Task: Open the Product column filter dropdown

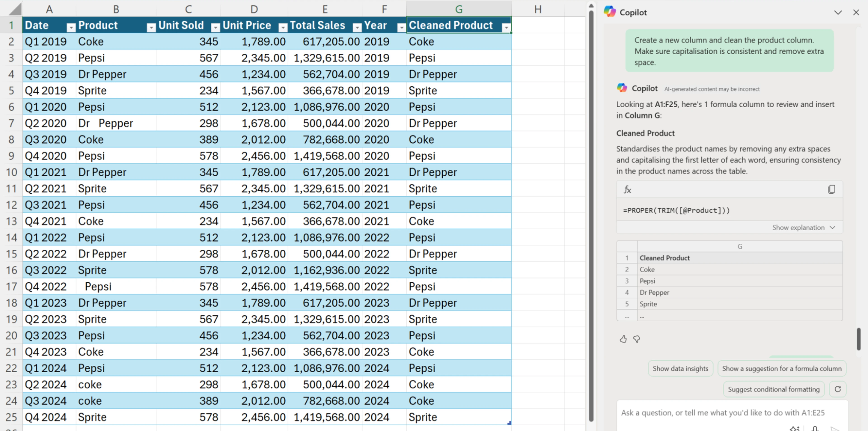Action: tap(151, 27)
